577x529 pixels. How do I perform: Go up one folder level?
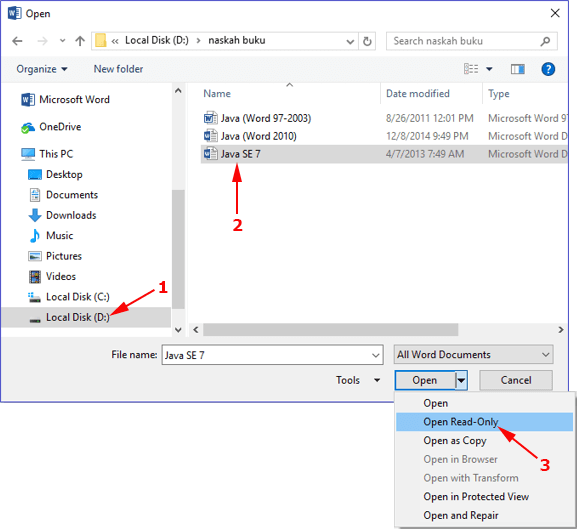point(80,41)
